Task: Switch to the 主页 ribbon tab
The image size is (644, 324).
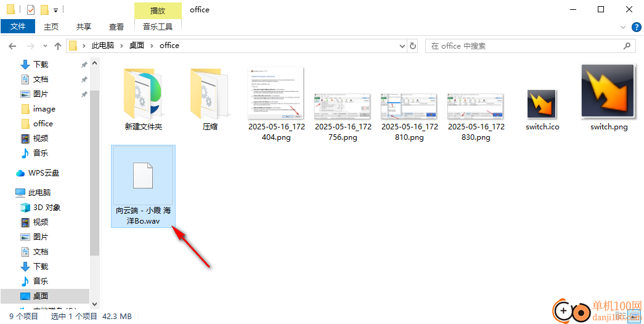Action: [51, 26]
